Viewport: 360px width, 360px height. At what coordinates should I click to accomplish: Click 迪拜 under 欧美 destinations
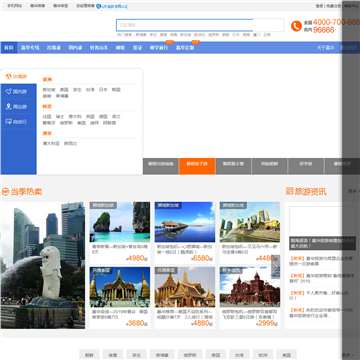pyautogui.click(x=94, y=123)
